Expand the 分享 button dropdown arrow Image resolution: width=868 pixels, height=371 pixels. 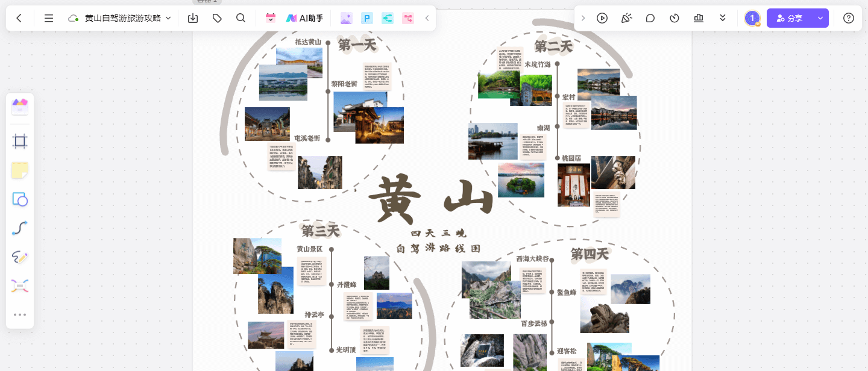(x=821, y=18)
